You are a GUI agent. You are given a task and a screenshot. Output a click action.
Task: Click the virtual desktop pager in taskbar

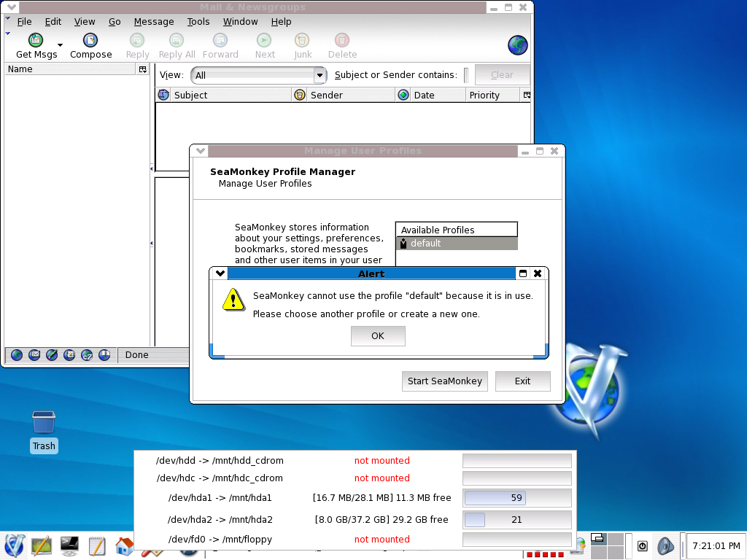(x=607, y=545)
